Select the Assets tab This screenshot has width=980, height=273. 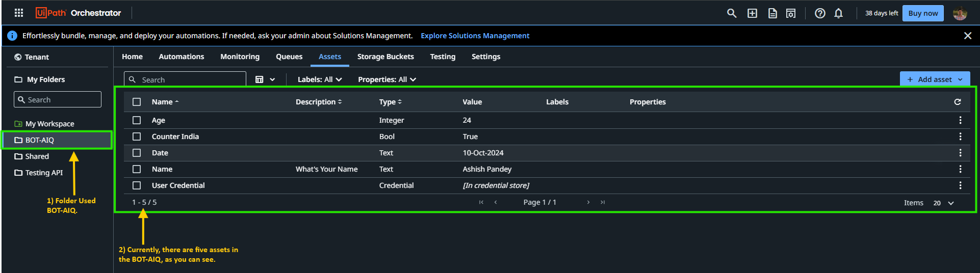330,57
